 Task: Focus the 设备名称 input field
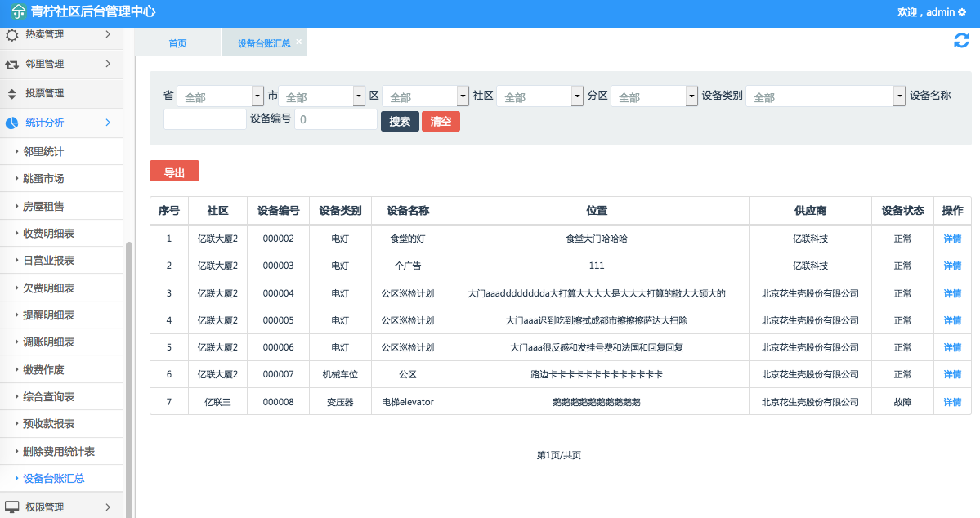(x=205, y=119)
